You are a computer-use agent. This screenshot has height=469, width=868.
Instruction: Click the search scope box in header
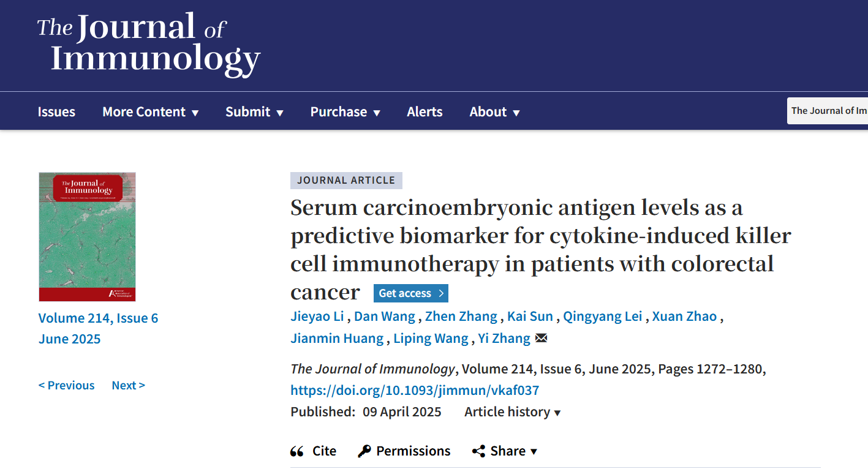(828, 111)
